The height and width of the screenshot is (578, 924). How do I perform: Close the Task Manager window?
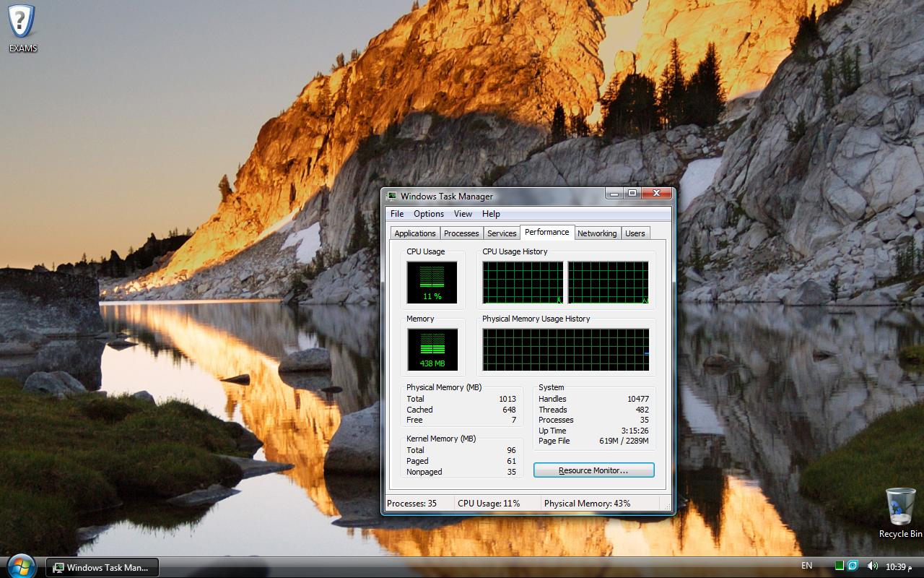pos(657,194)
